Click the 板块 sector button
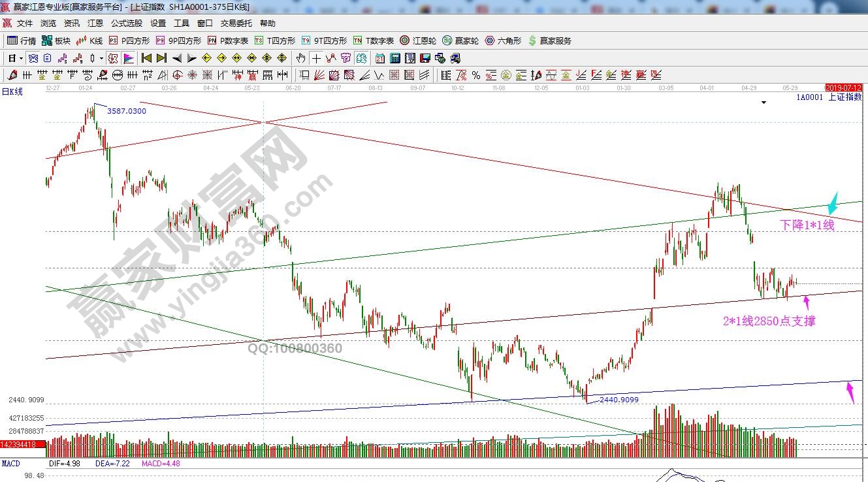 56,40
